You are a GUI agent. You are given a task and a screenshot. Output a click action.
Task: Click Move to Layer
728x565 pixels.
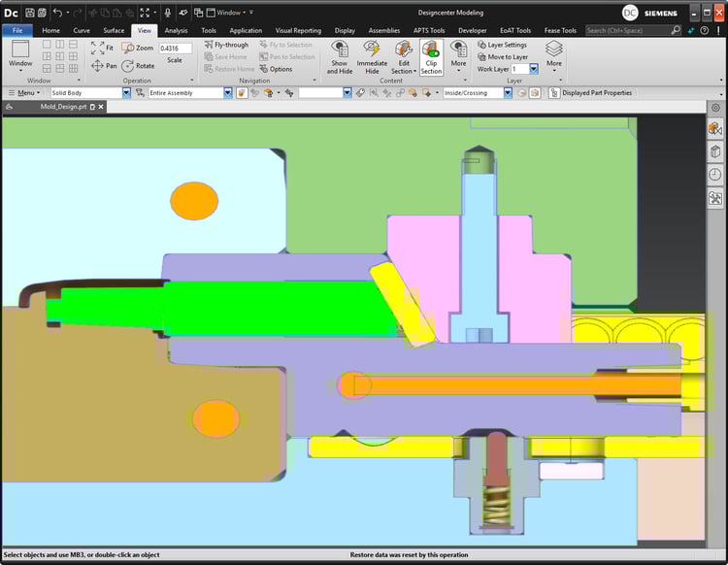[x=502, y=57]
